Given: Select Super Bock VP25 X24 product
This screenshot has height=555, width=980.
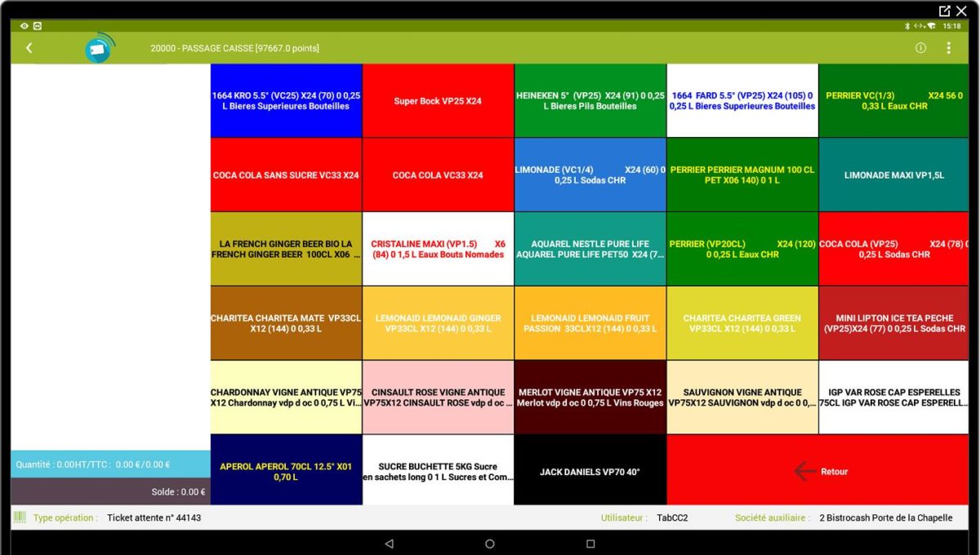Looking at the screenshot, I should point(438,100).
